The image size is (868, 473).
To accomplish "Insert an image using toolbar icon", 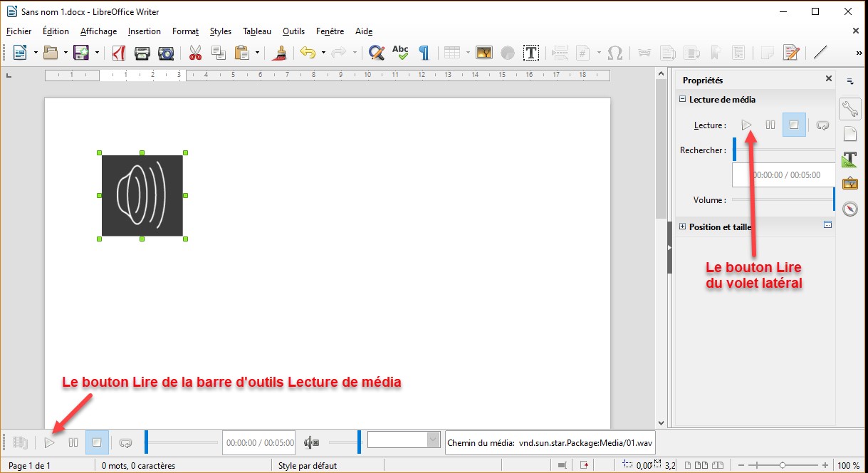I will click(484, 53).
